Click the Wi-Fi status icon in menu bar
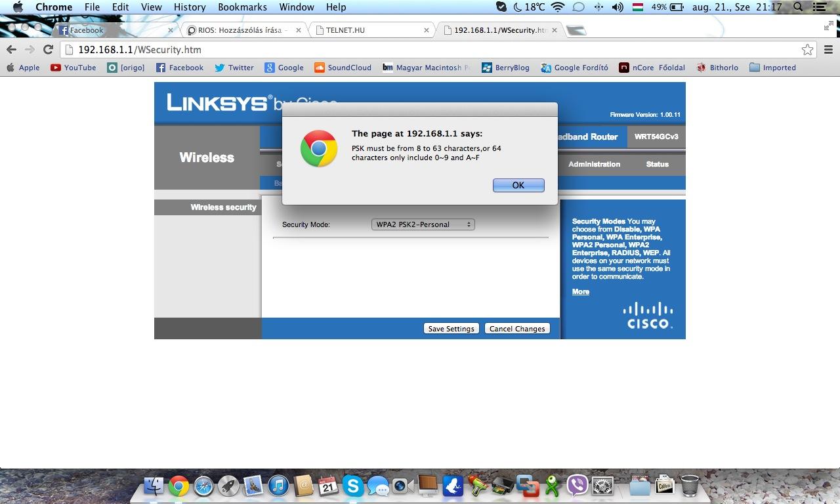The height and width of the screenshot is (504, 840). [x=558, y=7]
